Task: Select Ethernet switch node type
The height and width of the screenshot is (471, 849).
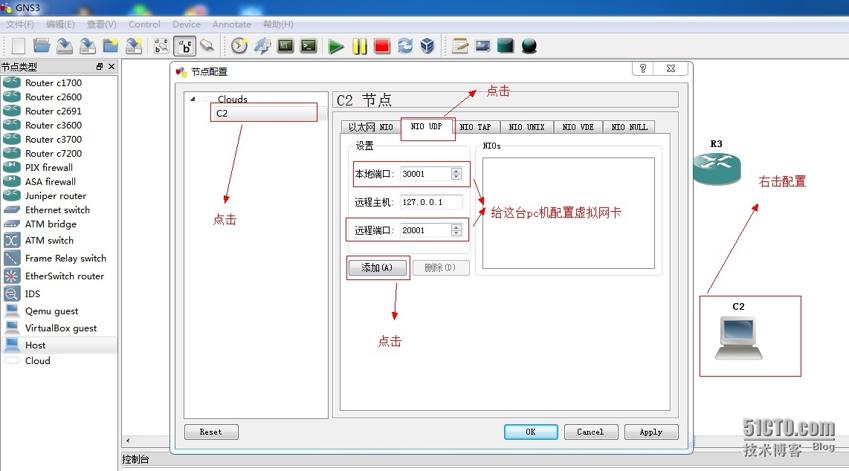Action: [x=58, y=210]
